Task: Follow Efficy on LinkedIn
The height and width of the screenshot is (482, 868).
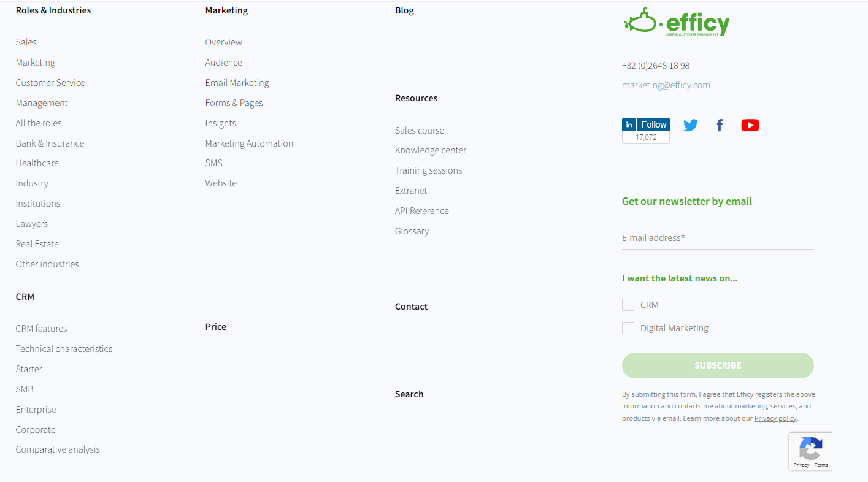Action: click(x=645, y=124)
